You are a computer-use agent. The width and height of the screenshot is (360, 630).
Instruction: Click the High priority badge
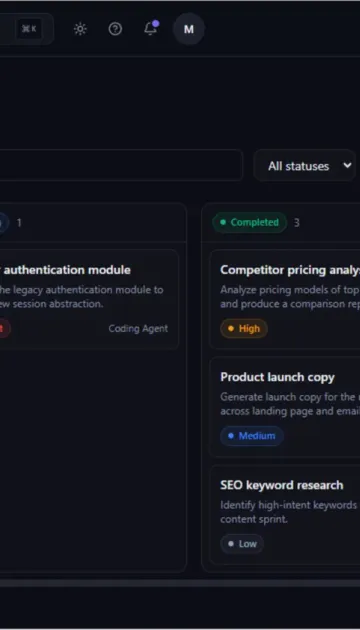244,329
